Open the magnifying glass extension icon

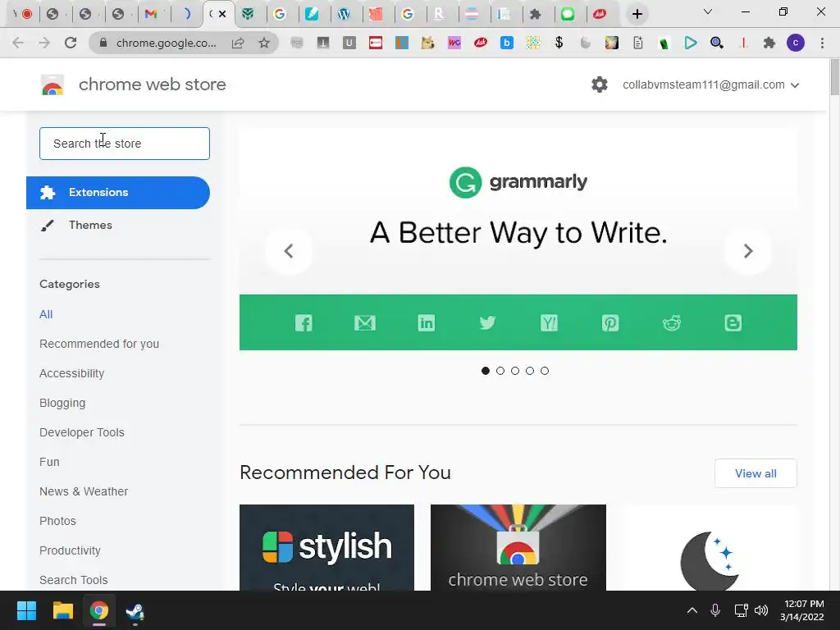click(717, 43)
